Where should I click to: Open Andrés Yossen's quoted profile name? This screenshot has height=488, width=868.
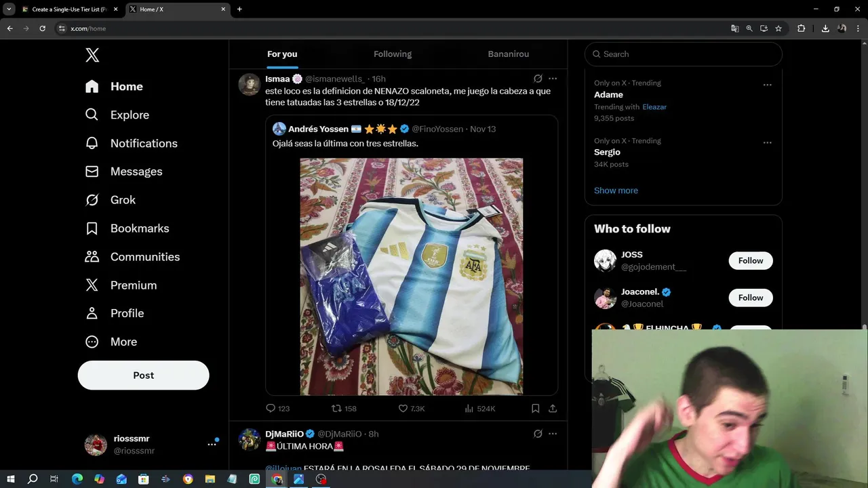coord(318,129)
